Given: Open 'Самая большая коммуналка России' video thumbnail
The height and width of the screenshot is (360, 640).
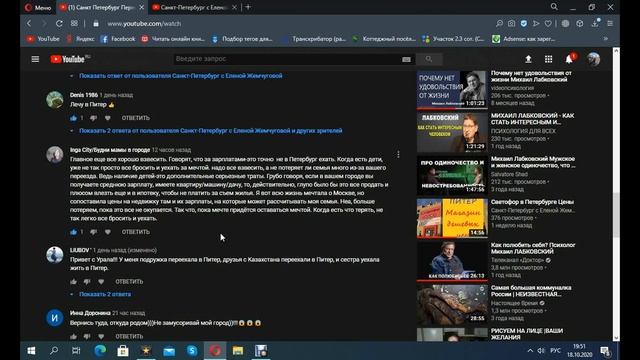Looking at the screenshot, I should pyautogui.click(x=452, y=304).
